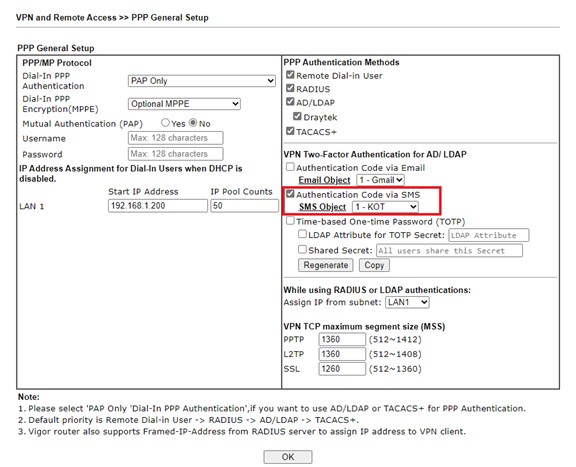The image size is (576, 467).
Task: Edit the LAN 1 Start IP Address field
Action: (x=158, y=206)
